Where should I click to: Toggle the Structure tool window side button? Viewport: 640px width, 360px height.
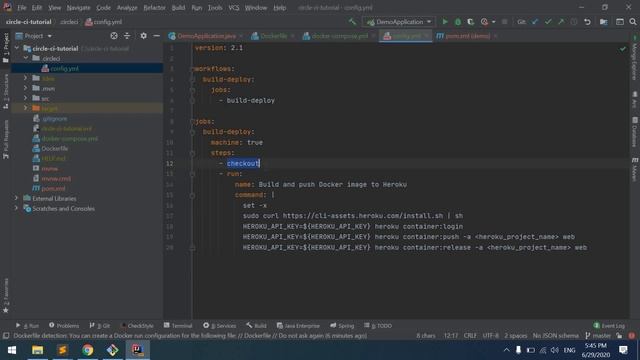[6, 91]
